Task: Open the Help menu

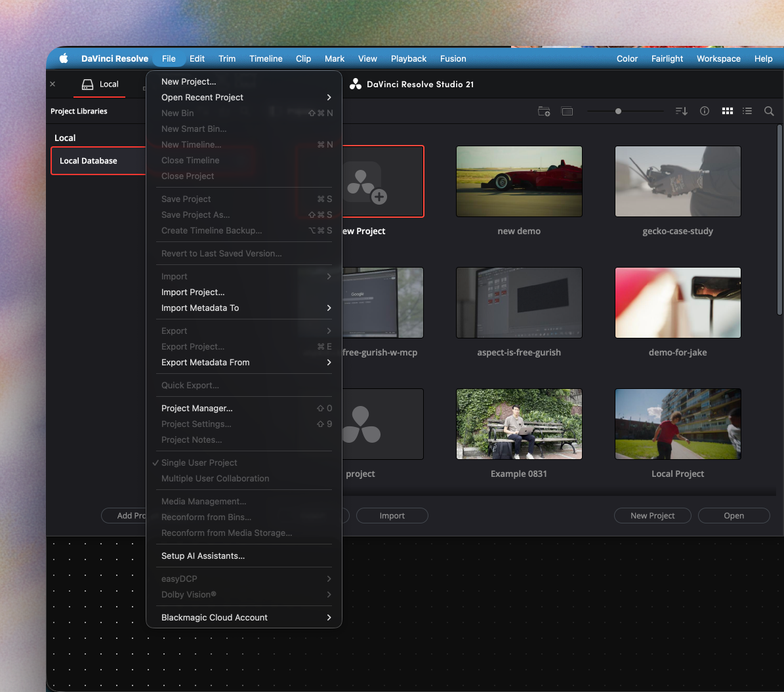Action: tap(763, 58)
